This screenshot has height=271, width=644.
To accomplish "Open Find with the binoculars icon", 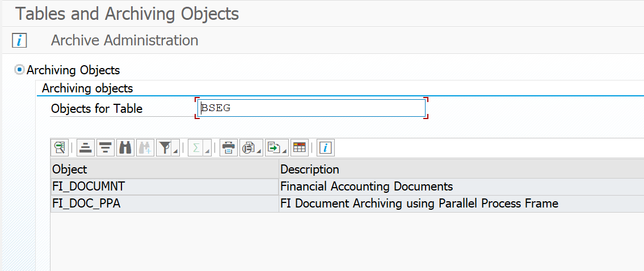I will point(124,148).
